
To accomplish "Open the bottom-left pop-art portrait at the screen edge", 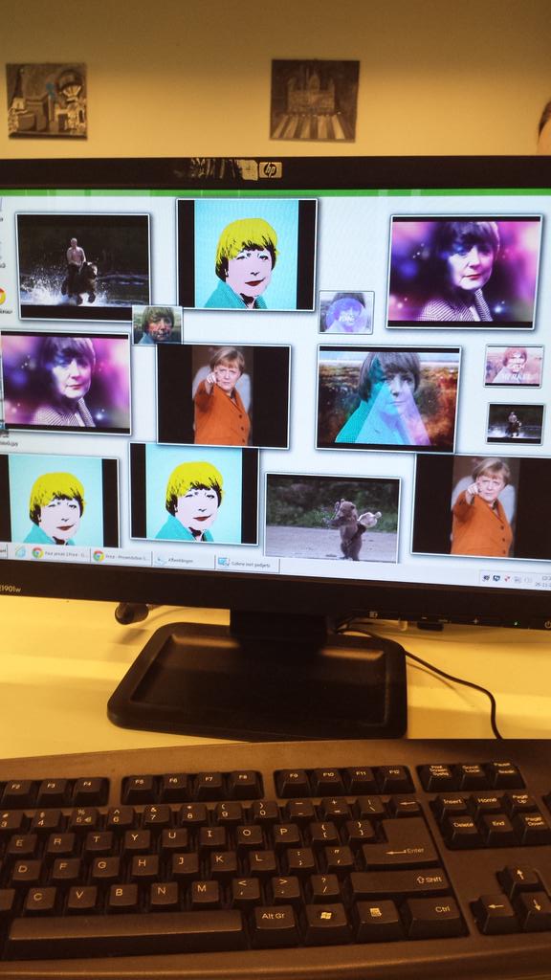I will coord(59,501).
